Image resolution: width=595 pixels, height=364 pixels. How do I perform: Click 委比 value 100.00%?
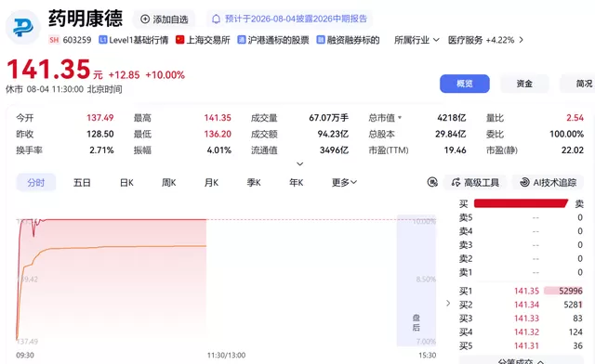566,135
